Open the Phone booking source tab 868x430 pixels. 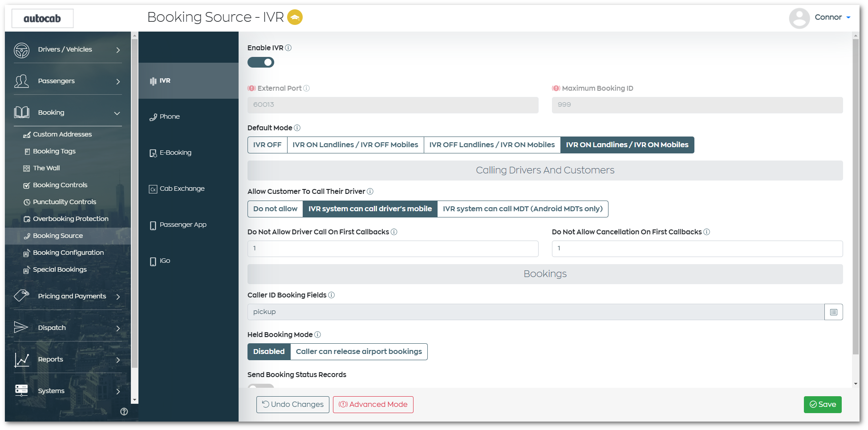(x=188, y=117)
